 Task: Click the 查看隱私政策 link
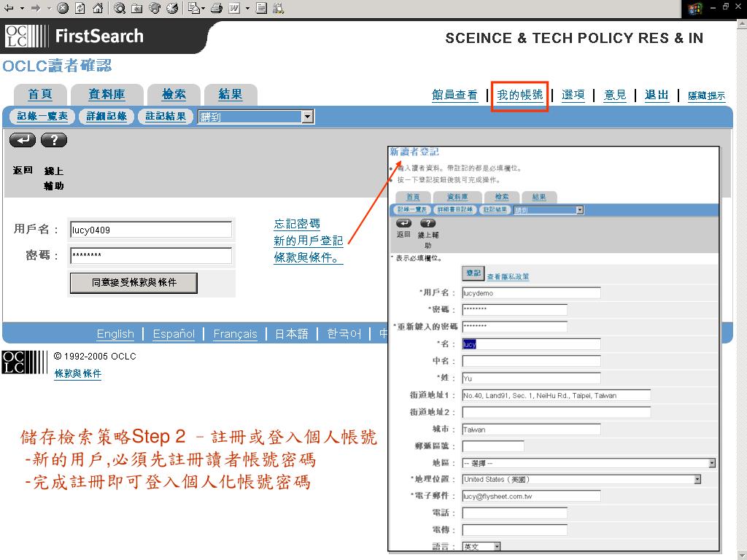508,276
